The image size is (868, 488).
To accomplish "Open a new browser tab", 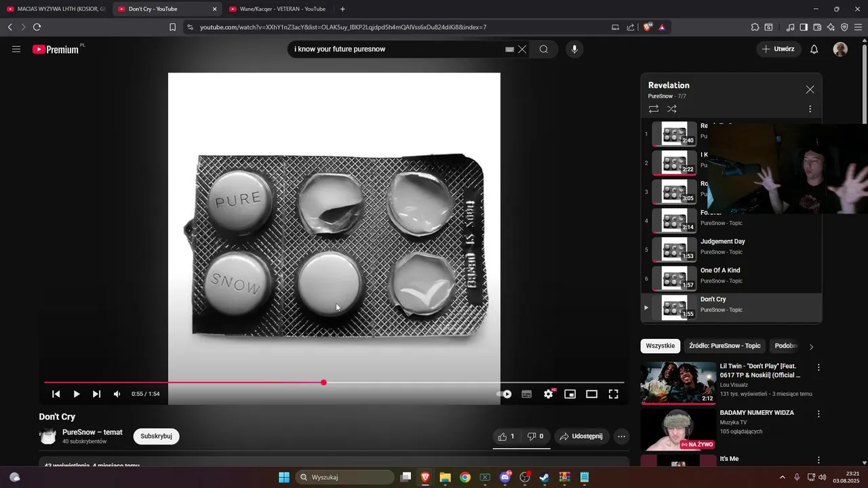I will click(x=342, y=9).
